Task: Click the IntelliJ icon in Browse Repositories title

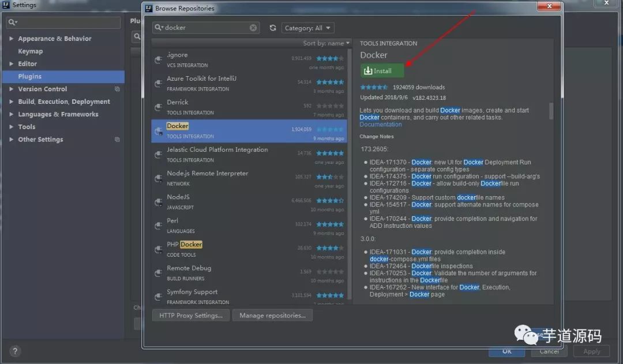Action: click(149, 8)
